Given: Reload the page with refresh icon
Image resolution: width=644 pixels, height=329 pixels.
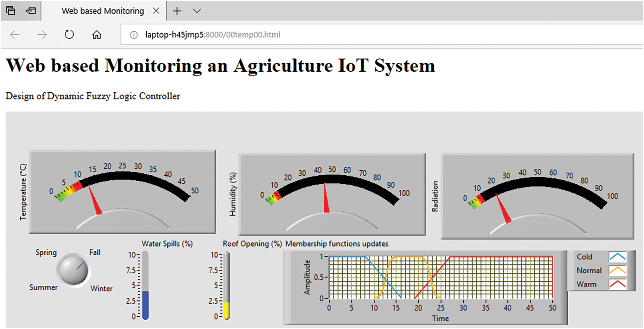Looking at the screenshot, I should click(x=69, y=35).
